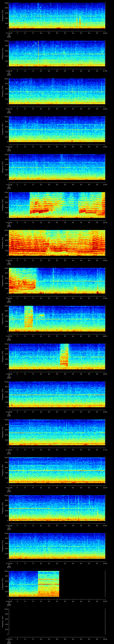
Task: Click the 14:25:00 start time label
Action: 9,260
